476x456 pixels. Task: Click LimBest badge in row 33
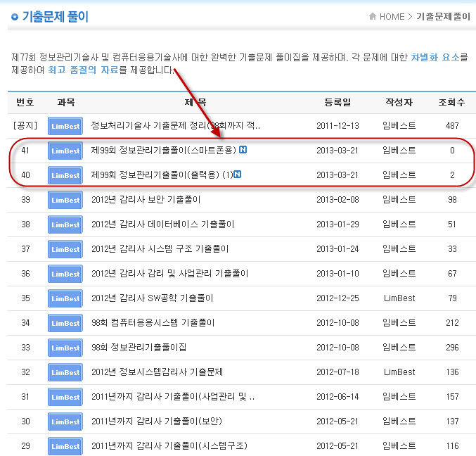(65, 348)
